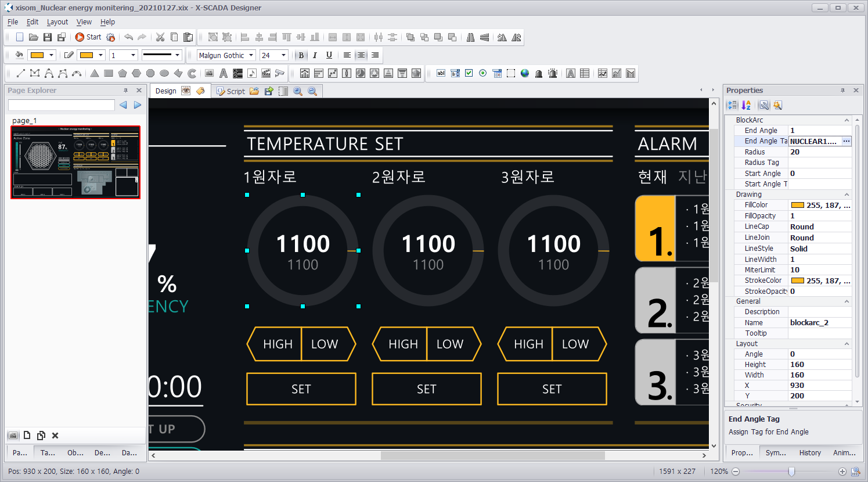Image resolution: width=868 pixels, height=482 pixels.
Task: Insert a calendar date picker control
Action: (x=497, y=73)
